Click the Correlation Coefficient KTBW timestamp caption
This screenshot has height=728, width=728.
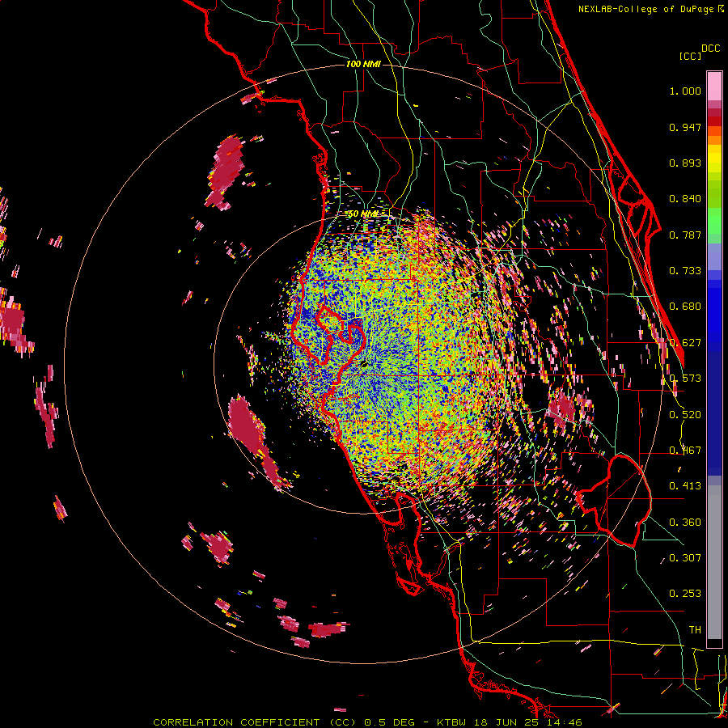point(367,722)
